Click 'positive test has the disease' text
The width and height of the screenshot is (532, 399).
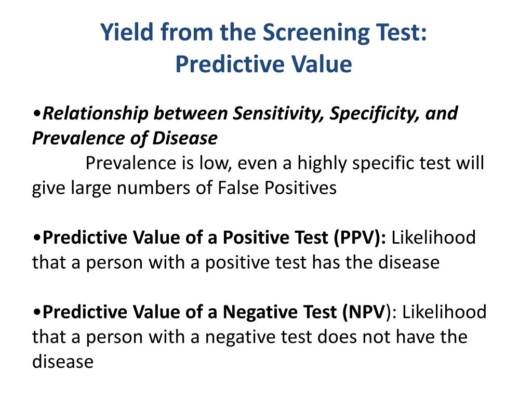click(x=322, y=262)
